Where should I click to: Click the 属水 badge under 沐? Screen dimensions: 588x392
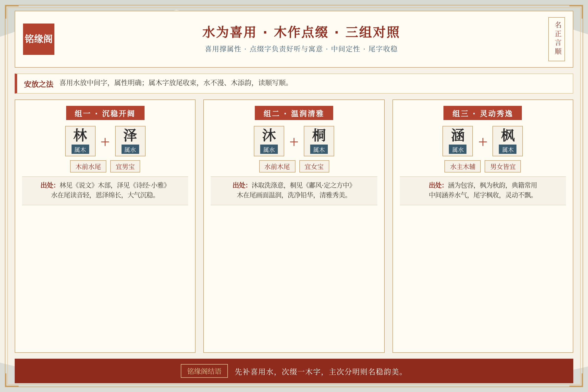(x=269, y=149)
